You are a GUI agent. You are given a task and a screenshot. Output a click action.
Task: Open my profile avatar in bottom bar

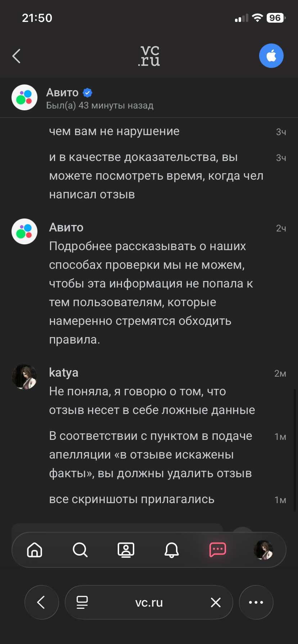click(x=263, y=550)
